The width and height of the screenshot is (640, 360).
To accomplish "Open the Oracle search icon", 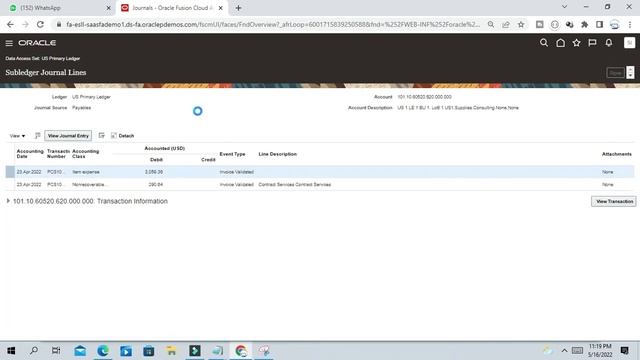I will 544,42.
